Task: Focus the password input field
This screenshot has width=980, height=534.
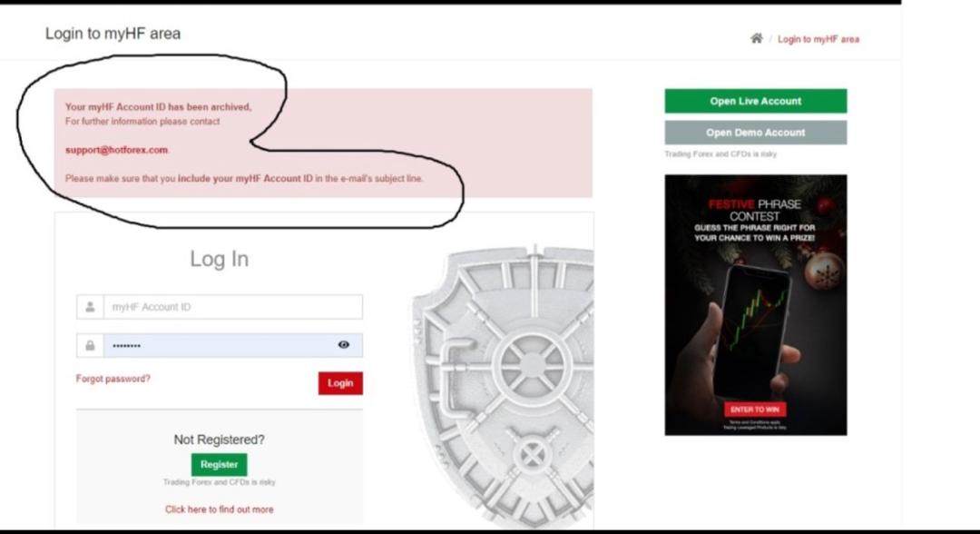Action: (232, 345)
